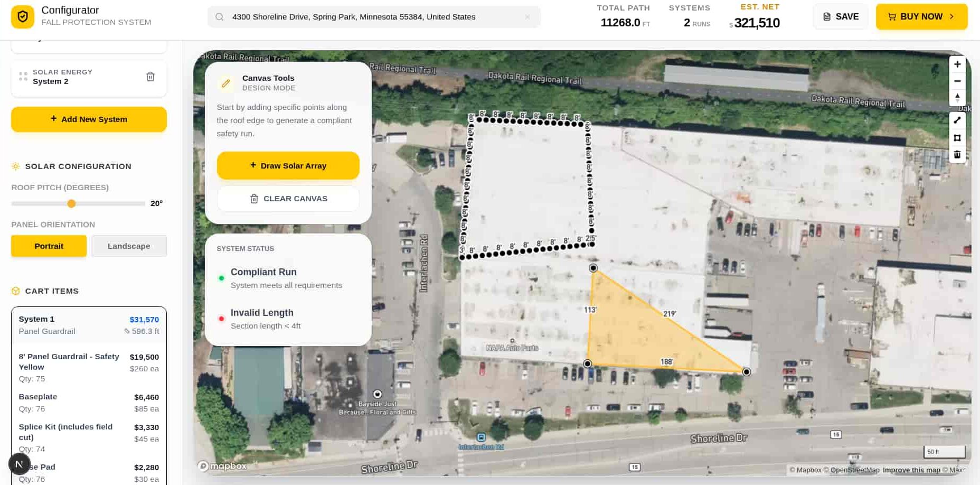Switch panel orientation to Landscape
Viewport: 980px width, 485px height.
click(129, 246)
